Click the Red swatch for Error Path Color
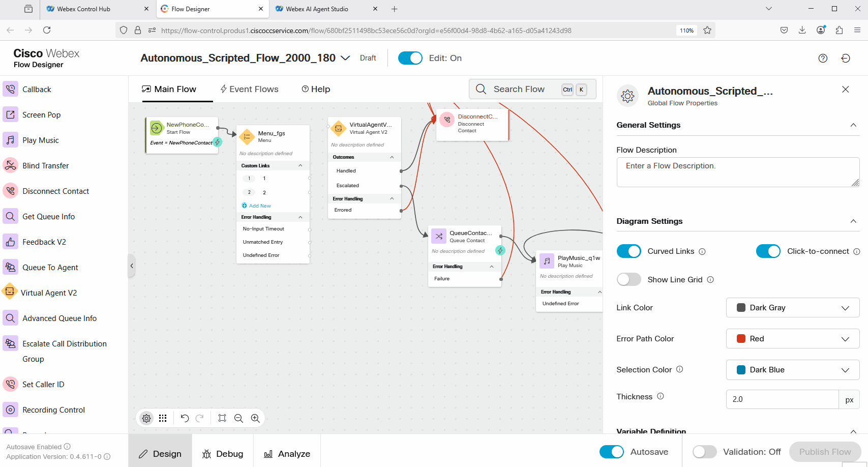868x467 pixels. (741, 339)
